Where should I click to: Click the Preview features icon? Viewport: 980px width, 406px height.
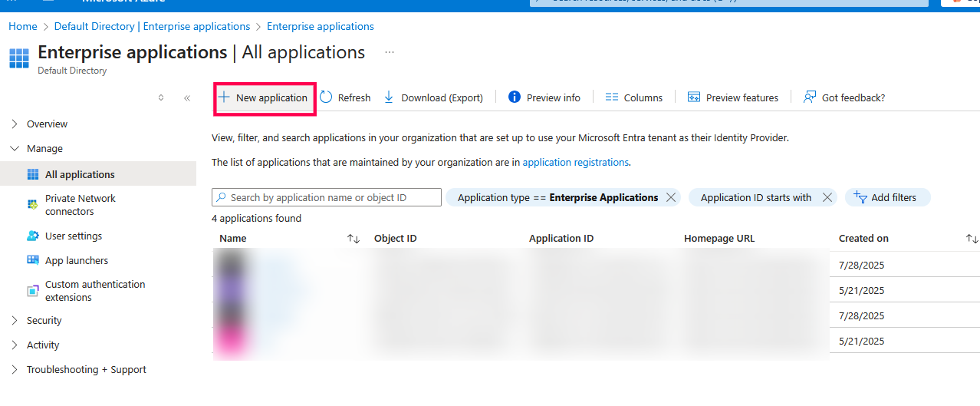[694, 97]
